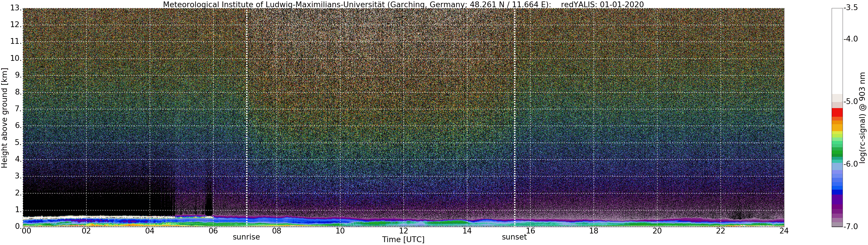Image resolution: width=868 pixels, height=245 pixels.
Task: Click the 'Time [UTC]' axis label
Action: point(403,240)
